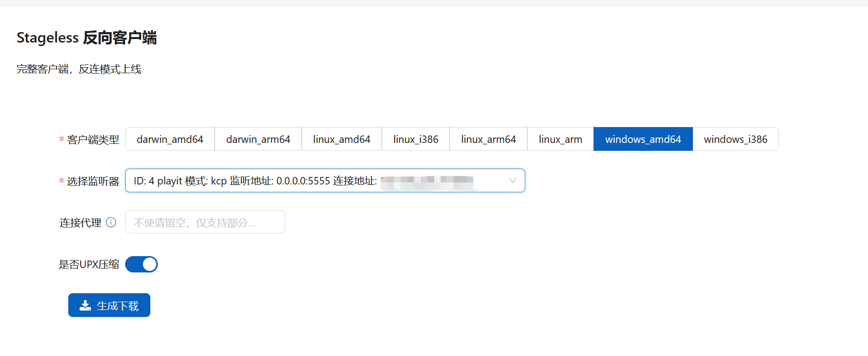Click the chevron arrow in listener selector
This screenshot has width=868, height=356.
[x=513, y=181]
